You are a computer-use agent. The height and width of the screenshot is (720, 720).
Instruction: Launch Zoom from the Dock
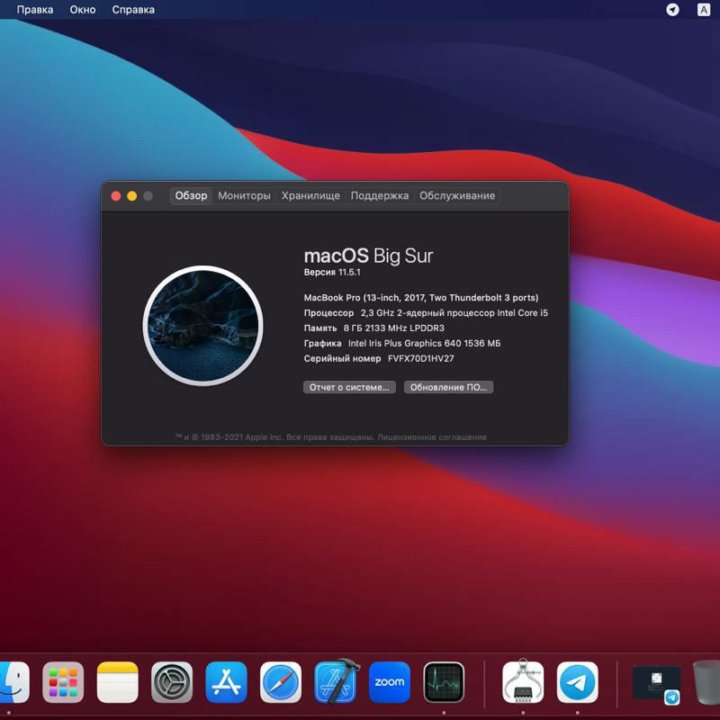coord(389,682)
